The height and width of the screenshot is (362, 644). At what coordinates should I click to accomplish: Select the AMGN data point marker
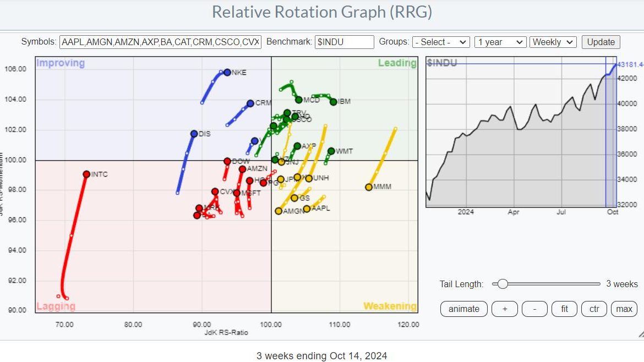(x=279, y=211)
